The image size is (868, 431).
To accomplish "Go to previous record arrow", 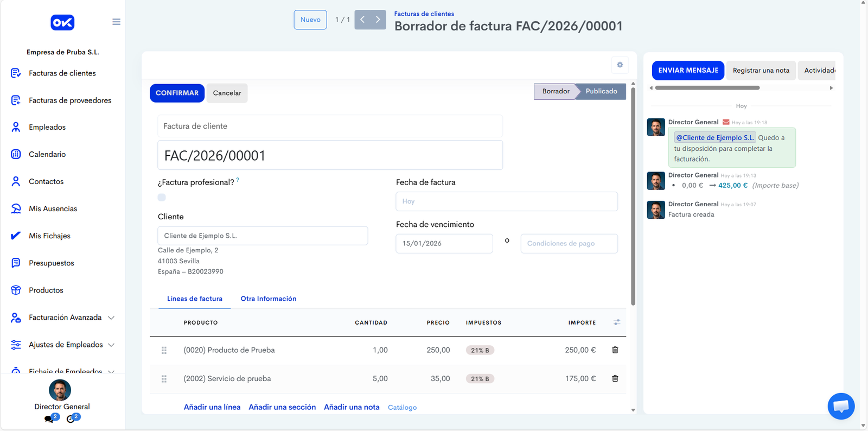I will pos(362,20).
